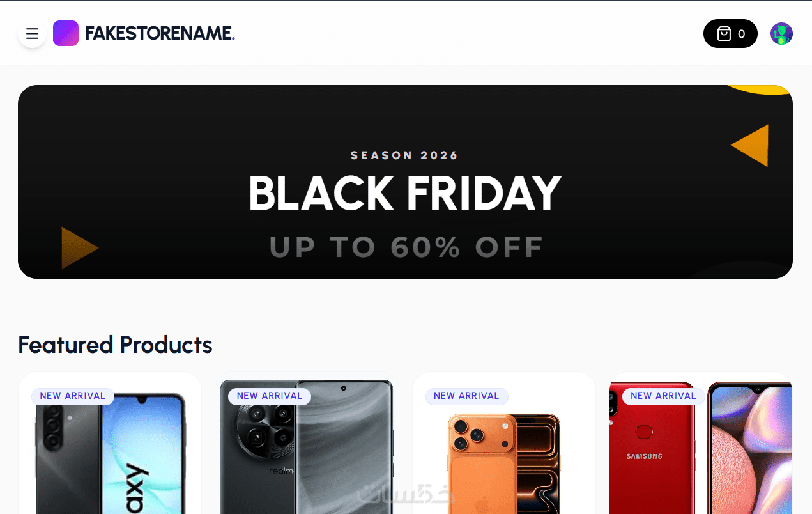Click the purple gradient store logo

coord(66,33)
